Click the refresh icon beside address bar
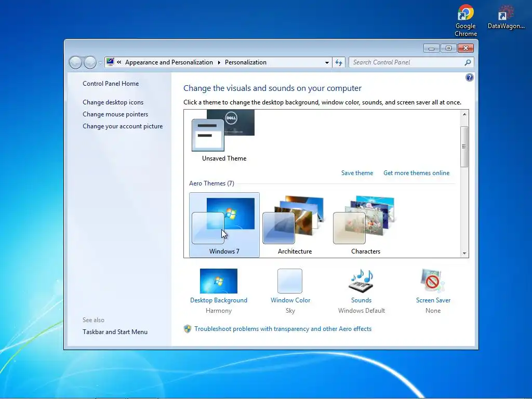Screen dimensions: 532x399 (339, 62)
